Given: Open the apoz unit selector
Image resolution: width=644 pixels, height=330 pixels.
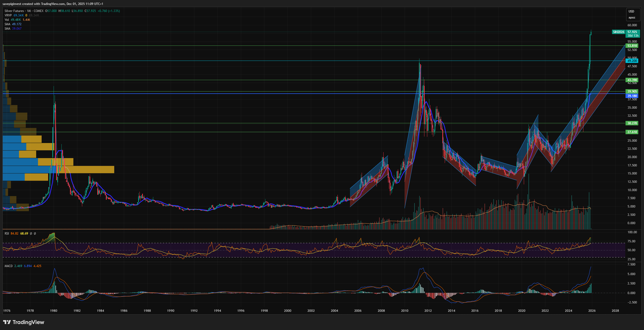Looking at the screenshot, I should click(632, 18).
